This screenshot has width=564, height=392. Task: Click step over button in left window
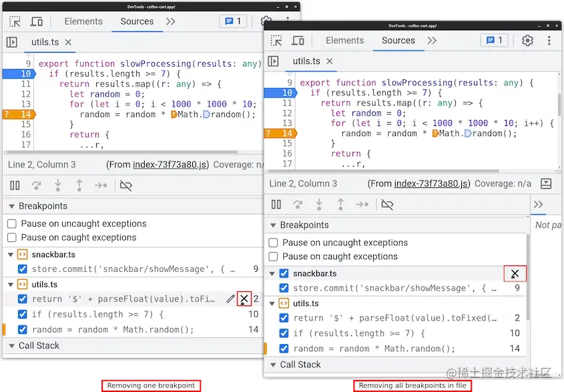(x=36, y=185)
